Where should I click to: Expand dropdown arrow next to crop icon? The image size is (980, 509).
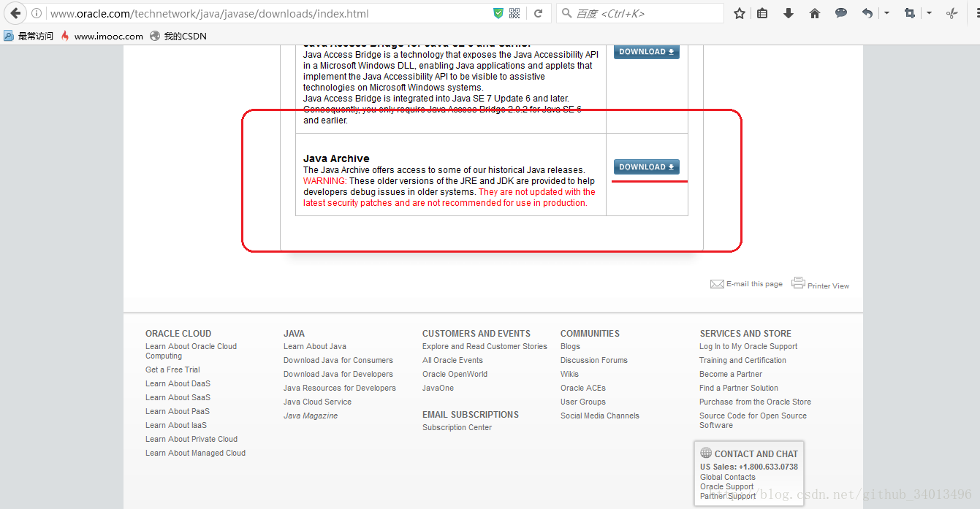[x=929, y=13]
